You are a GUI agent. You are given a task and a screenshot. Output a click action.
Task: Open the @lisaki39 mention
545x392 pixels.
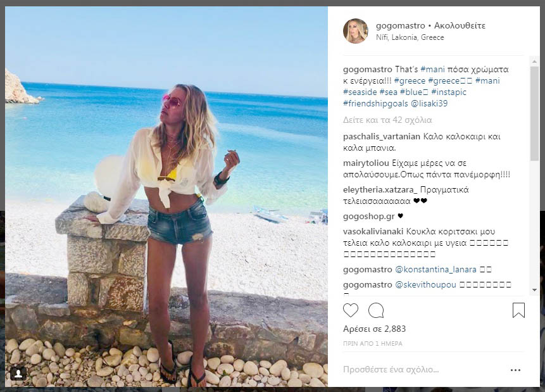(x=429, y=103)
